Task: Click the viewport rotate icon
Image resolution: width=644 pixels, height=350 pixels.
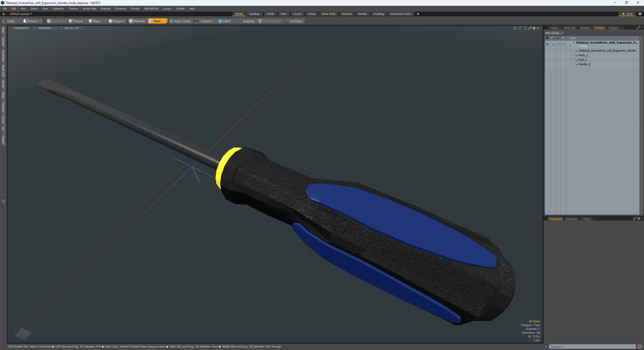Action: 520,28
